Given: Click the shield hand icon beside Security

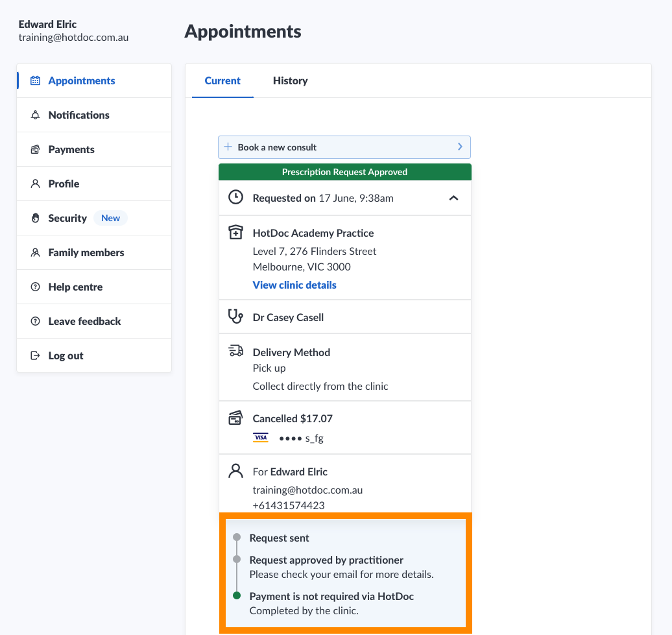Looking at the screenshot, I should point(36,218).
